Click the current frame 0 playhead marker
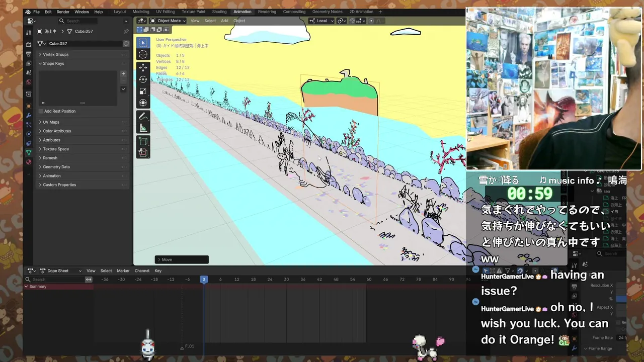The width and height of the screenshot is (644, 362). point(204,279)
